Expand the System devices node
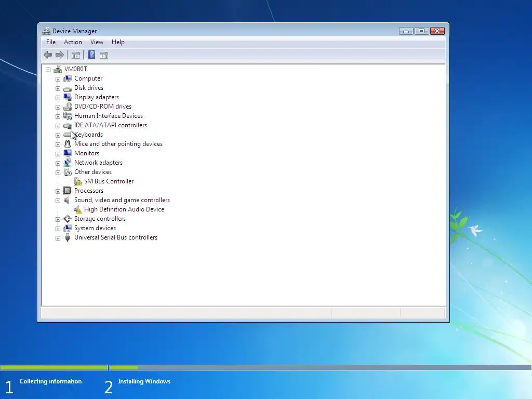532x399 pixels. (x=58, y=229)
